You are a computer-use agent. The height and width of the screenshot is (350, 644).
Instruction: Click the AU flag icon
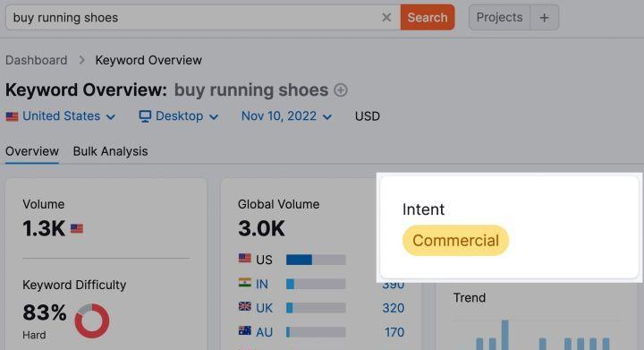[x=245, y=330]
